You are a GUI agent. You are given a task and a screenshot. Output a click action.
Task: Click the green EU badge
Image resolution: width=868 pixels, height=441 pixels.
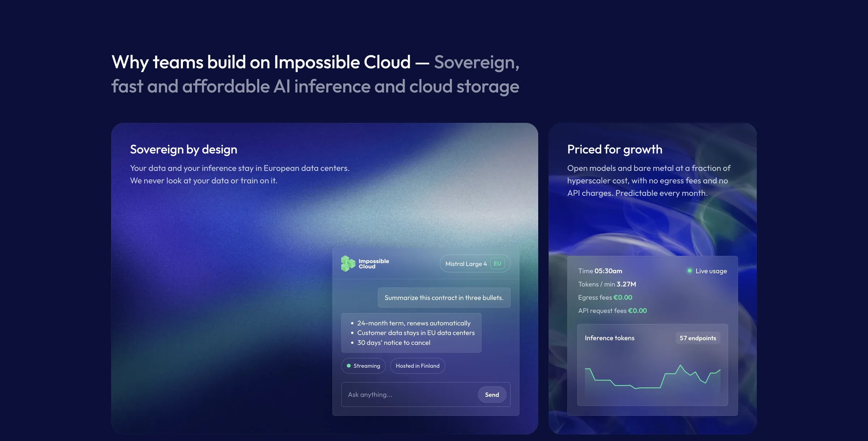tap(497, 264)
